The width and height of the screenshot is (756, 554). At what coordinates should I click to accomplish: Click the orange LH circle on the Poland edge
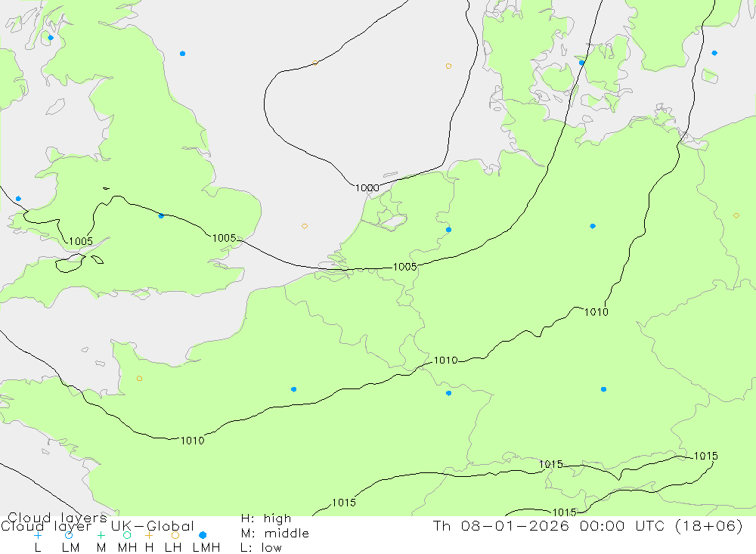[736, 215]
